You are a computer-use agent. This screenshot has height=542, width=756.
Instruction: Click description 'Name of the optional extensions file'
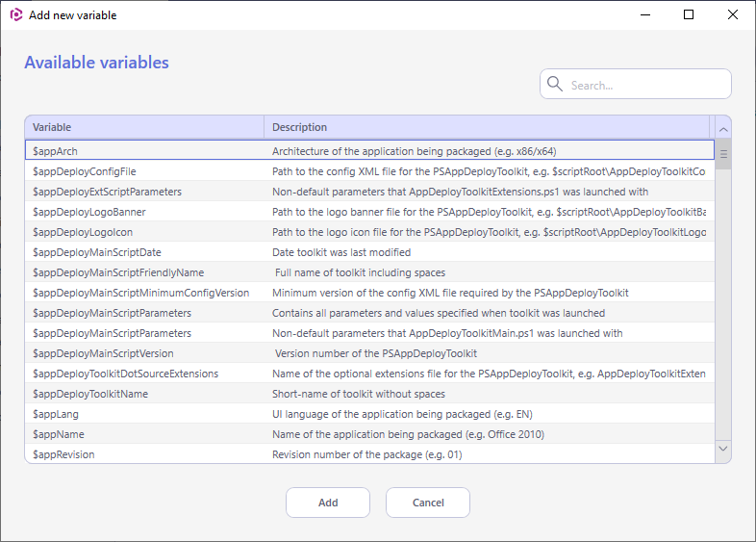(489, 374)
